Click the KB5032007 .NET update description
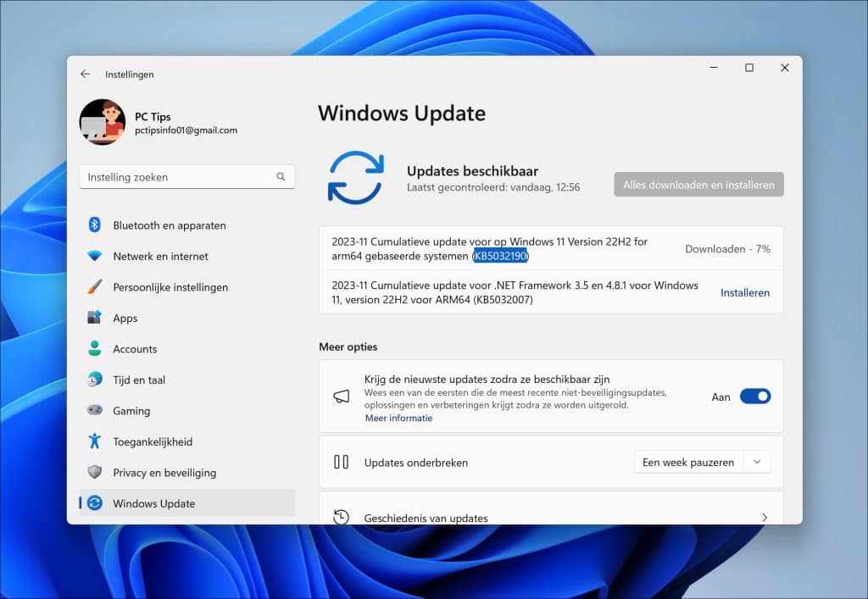The image size is (868, 599). (515, 292)
